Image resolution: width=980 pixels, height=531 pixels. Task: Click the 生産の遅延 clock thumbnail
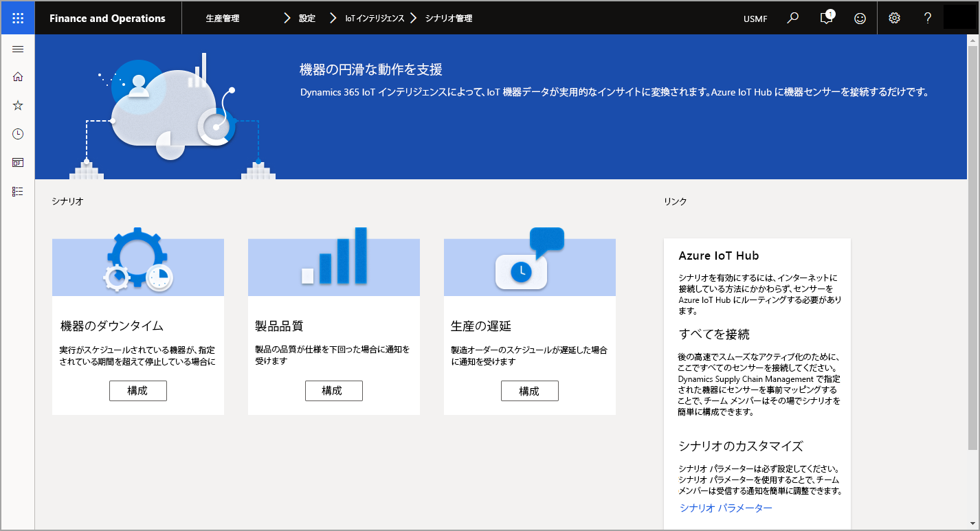tap(530, 260)
